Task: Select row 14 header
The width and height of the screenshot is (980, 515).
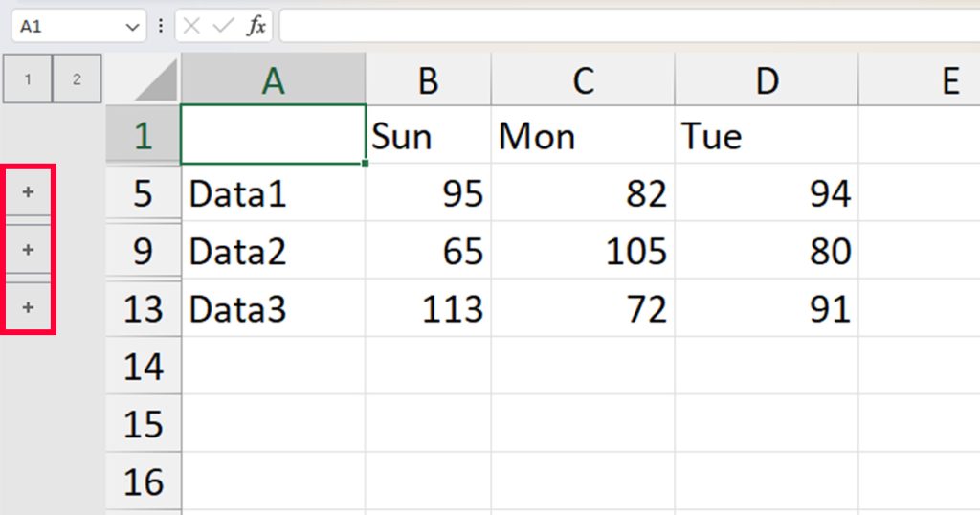Action: tap(144, 367)
